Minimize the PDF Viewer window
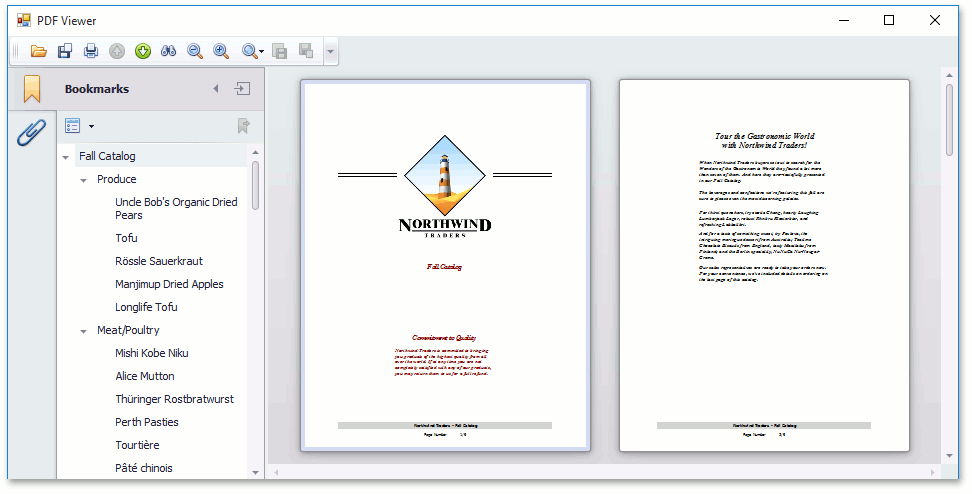The height and width of the screenshot is (494, 972). [x=844, y=20]
